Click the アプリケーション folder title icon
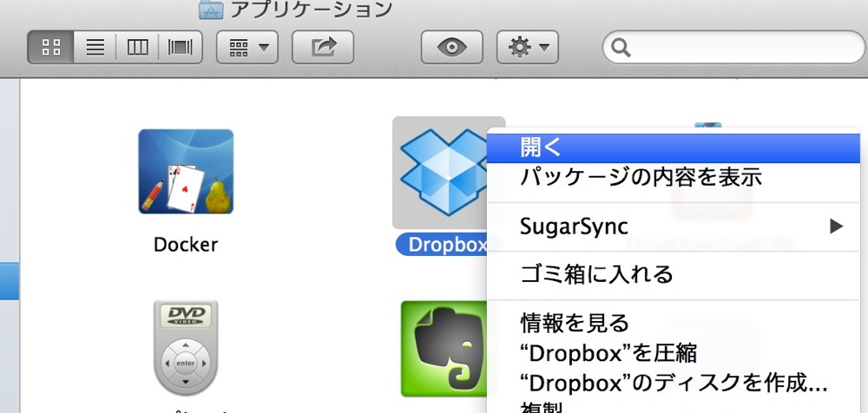The width and height of the screenshot is (868, 413). coord(211,9)
